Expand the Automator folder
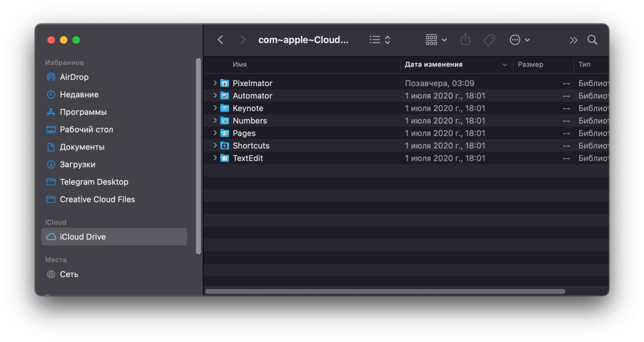The height and width of the screenshot is (342, 644). click(215, 96)
